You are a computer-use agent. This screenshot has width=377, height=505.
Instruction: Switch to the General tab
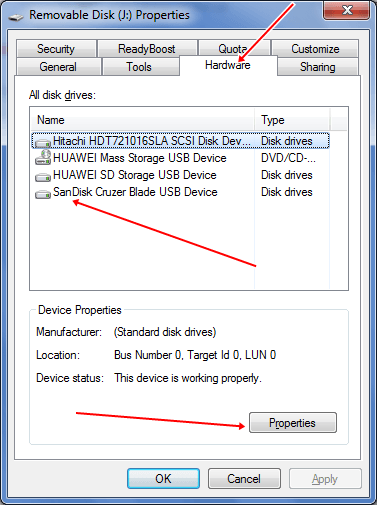[58, 67]
